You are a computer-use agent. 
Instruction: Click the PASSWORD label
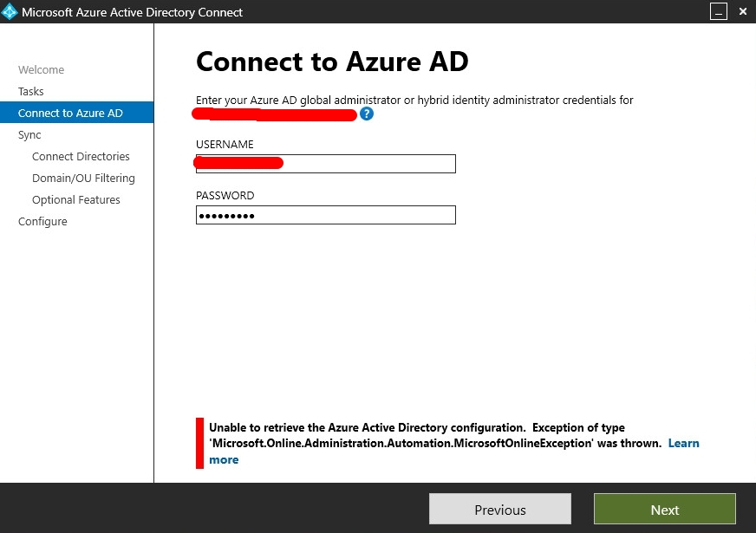225,196
